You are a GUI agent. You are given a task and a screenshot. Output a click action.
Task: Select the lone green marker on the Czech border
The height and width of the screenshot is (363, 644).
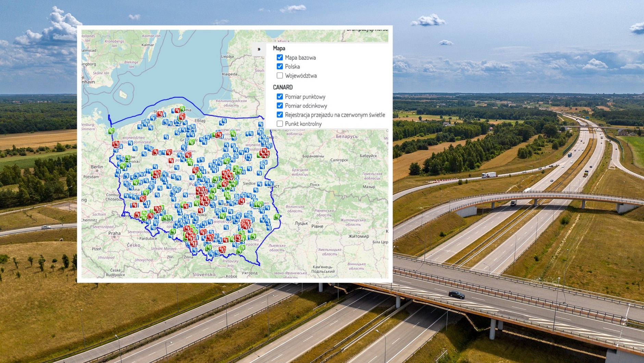(173, 232)
